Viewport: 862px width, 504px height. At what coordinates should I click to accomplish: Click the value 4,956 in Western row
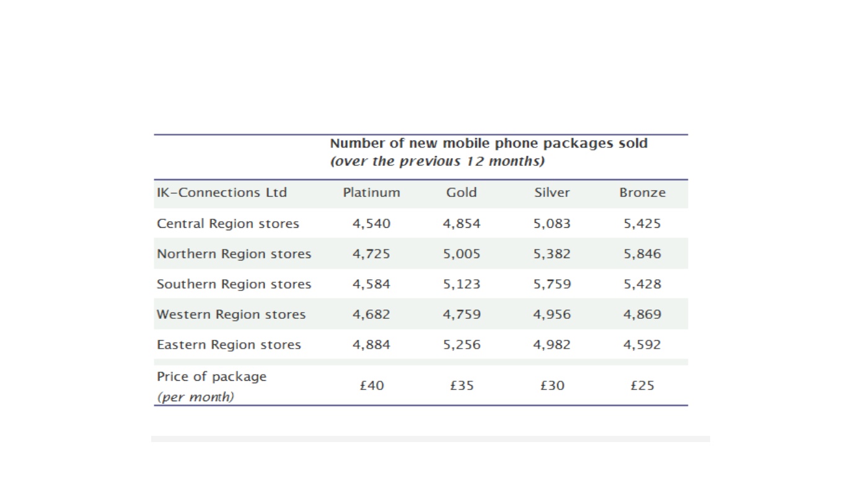coord(552,315)
